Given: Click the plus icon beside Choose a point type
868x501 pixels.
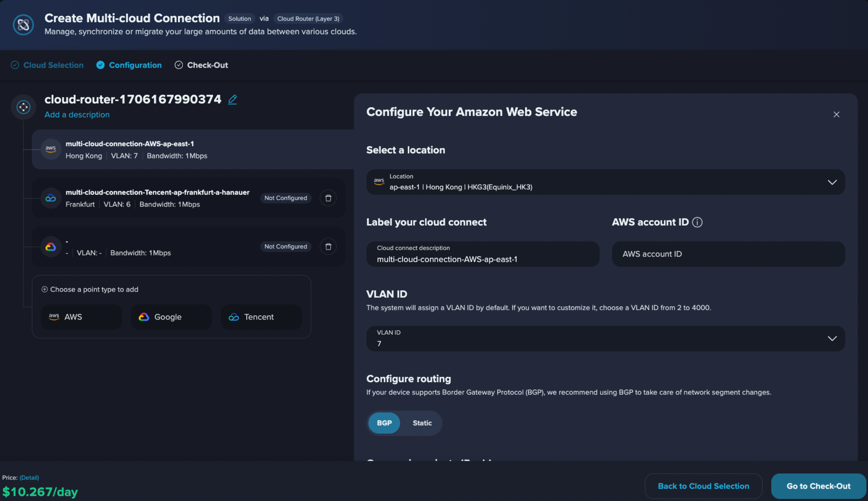Looking at the screenshot, I should coord(44,289).
